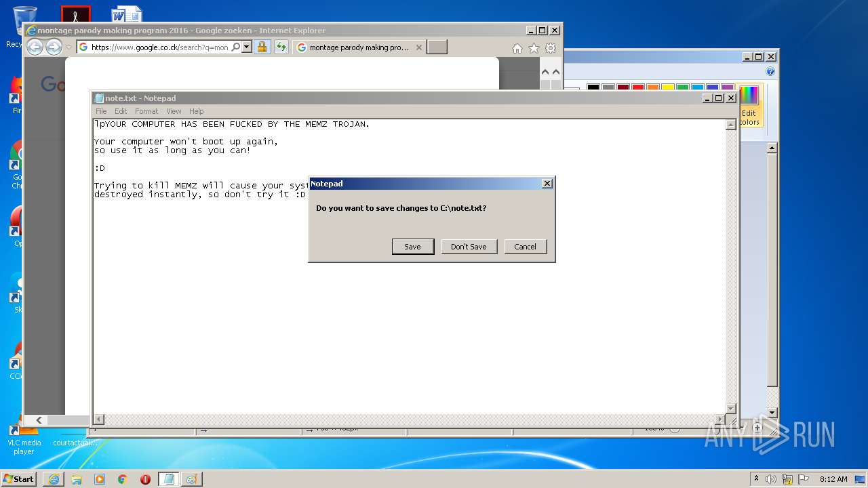Click Notepad horizontal scrollbar left arrow
Image resolution: width=868 pixels, height=488 pixels.
(x=98, y=420)
